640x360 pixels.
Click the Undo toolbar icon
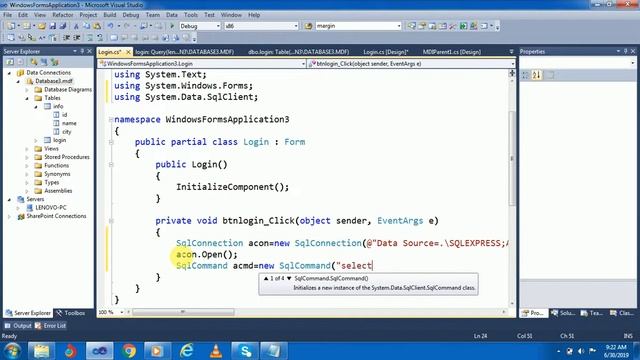[x=111, y=26]
